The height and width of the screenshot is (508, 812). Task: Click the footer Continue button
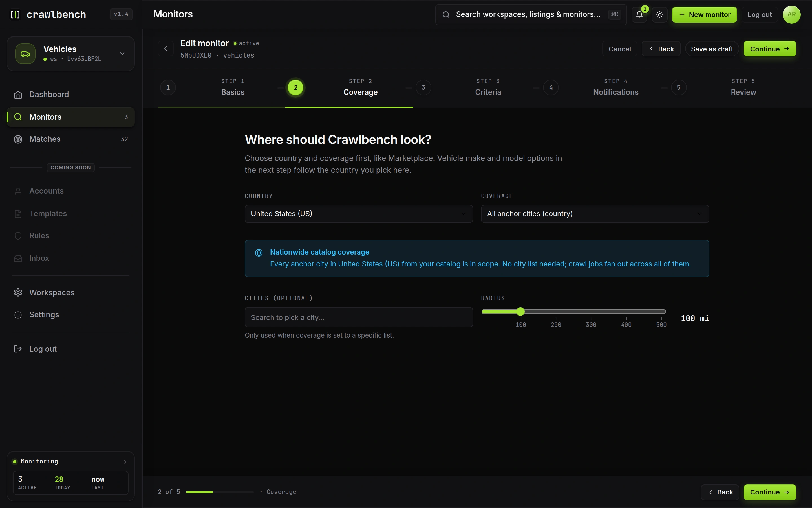coord(770,492)
